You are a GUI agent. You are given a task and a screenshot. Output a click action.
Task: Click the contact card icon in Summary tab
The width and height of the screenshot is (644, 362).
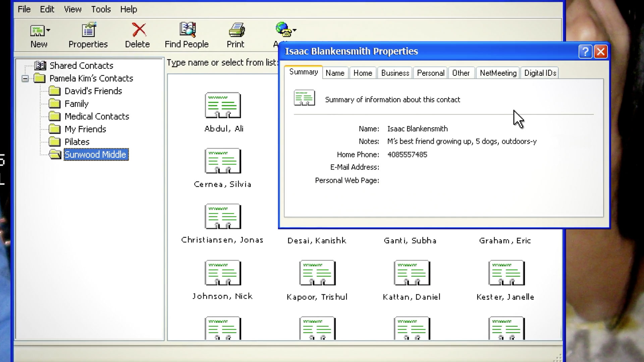click(x=305, y=98)
